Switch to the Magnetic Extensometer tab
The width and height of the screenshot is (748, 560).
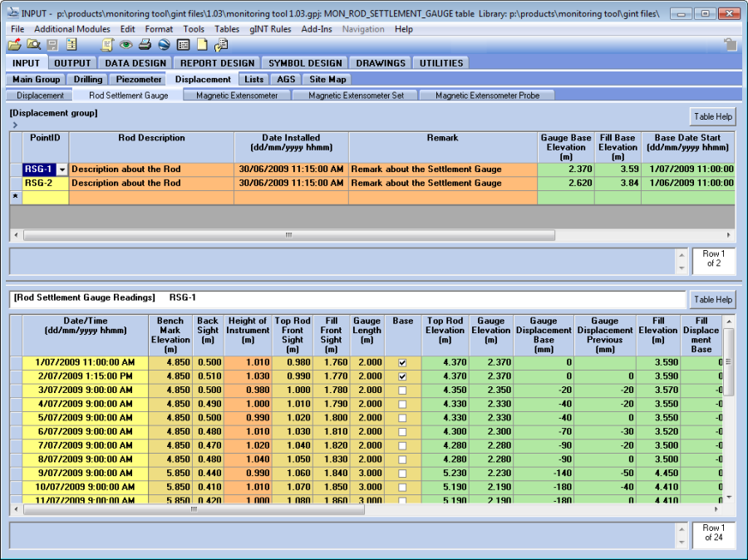click(x=237, y=96)
